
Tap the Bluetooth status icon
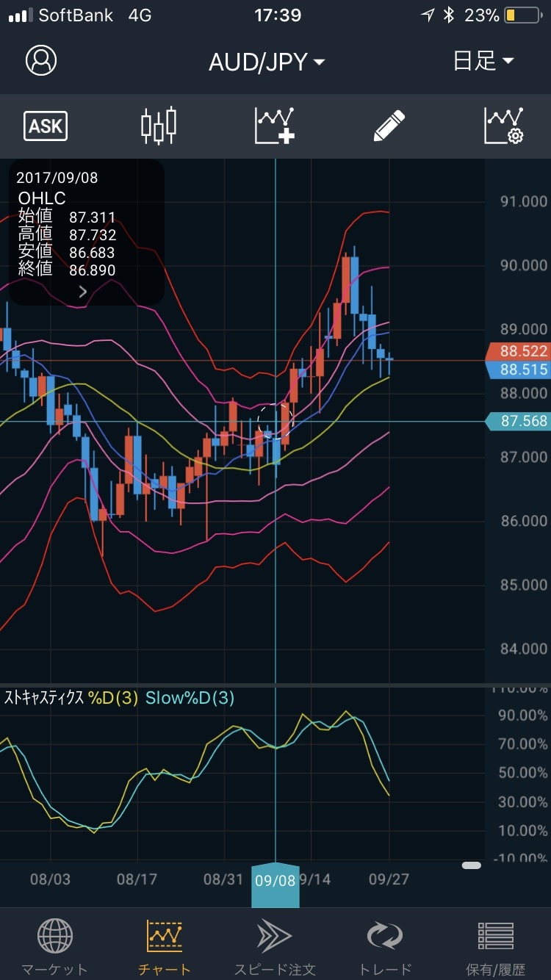(x=448, y=15)
